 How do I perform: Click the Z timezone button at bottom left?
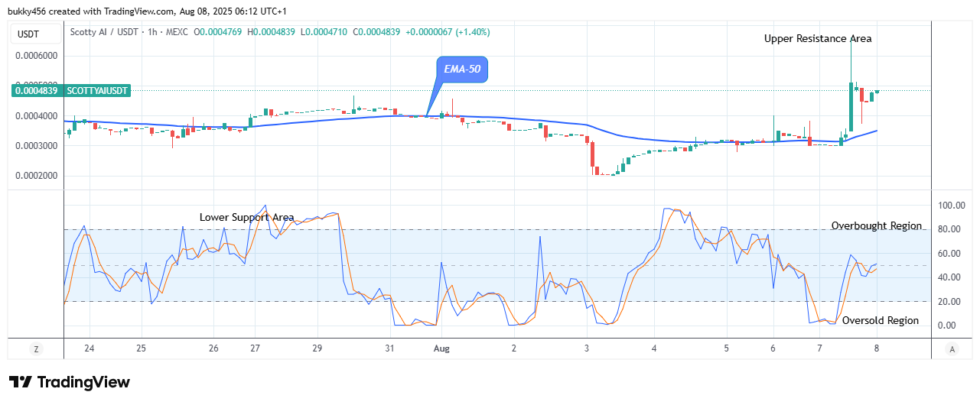tap(35, 348)
